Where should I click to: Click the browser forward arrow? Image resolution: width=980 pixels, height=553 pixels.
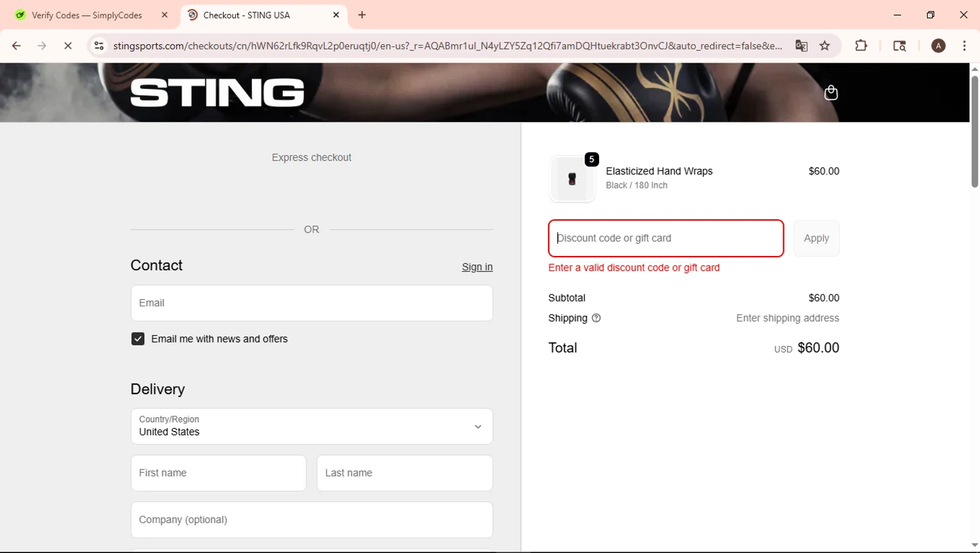[42, 46]
